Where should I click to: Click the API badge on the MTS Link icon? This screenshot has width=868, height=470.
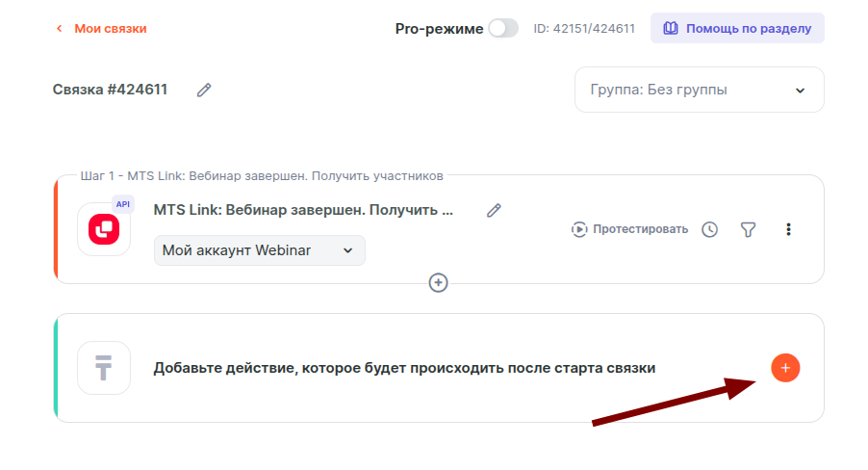click(x=122, y=204)
